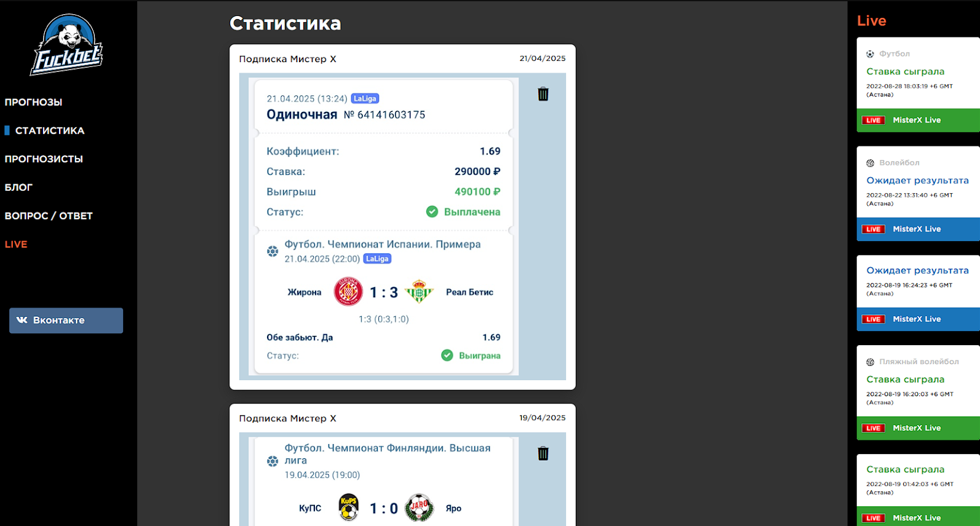Click Ставка сыграла on the Футбол card
The image size is (980, 526).
click(905, 71)
